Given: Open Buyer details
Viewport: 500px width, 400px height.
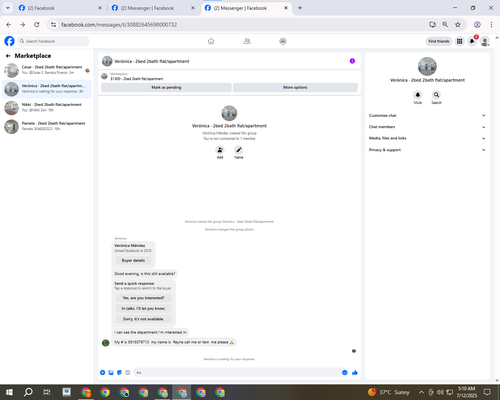Looking at the screenshot, I should pos(133,260).
